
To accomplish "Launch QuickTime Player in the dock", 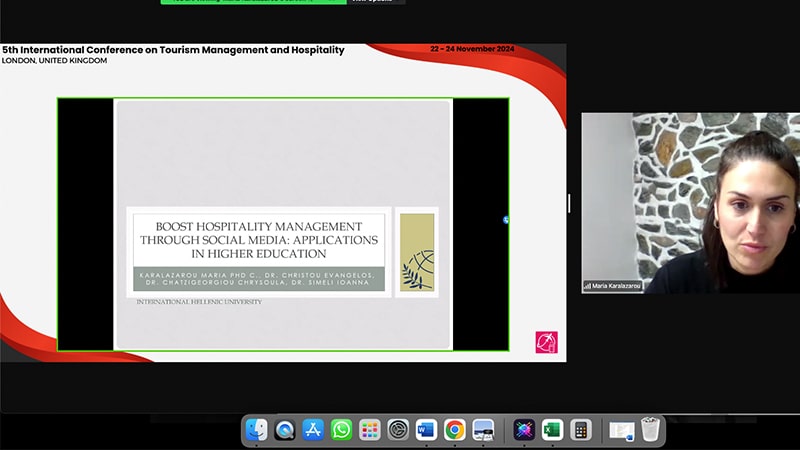I will [285, 430].
